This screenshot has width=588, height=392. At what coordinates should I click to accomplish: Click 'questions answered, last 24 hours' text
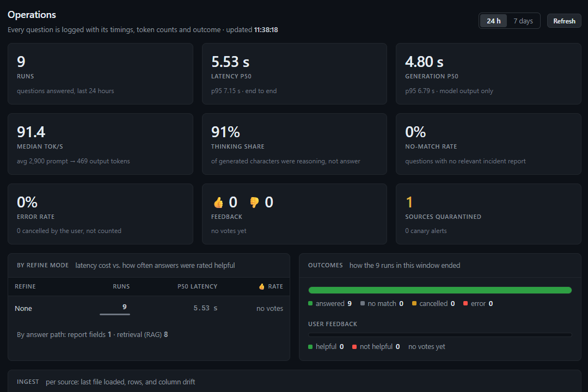tap(65, 91)
